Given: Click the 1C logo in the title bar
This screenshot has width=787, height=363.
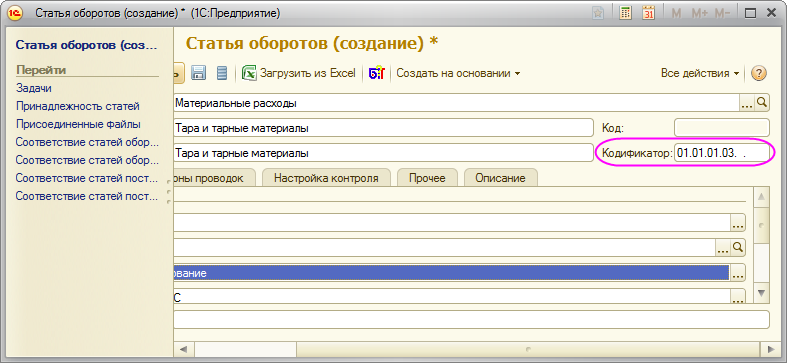Looking at the screenshot, I should (x=16, y=14).
